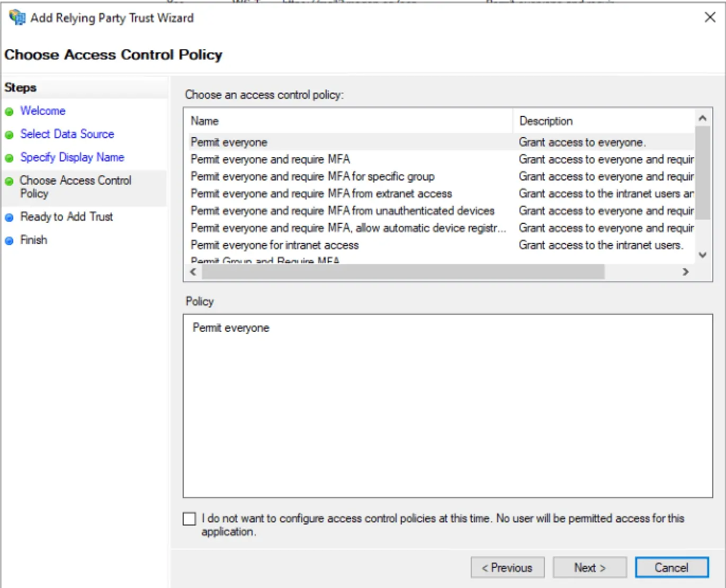Open the Select Data Source step

point(67,134)
